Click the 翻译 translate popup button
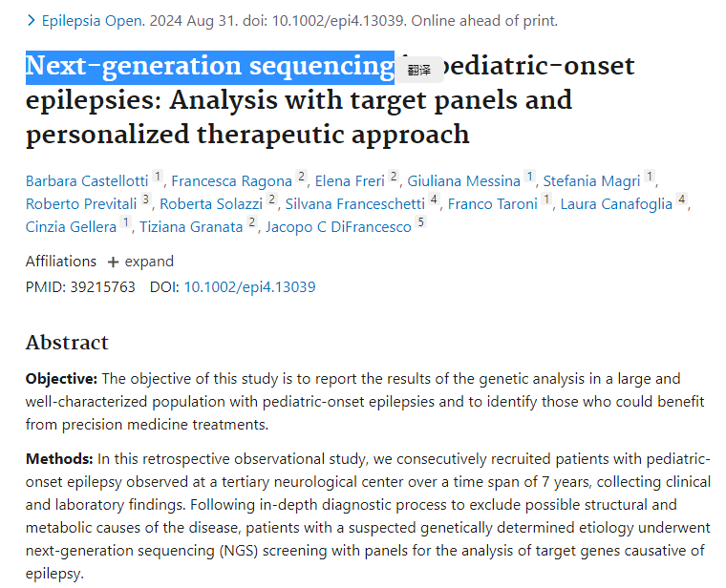726x588 pixels. point(419,70)
